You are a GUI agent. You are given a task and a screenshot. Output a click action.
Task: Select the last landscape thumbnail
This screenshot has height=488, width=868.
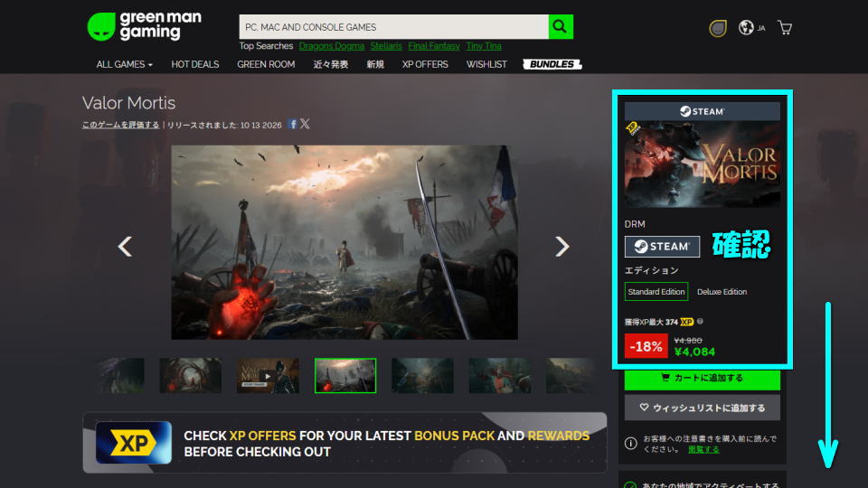[571, 376]
